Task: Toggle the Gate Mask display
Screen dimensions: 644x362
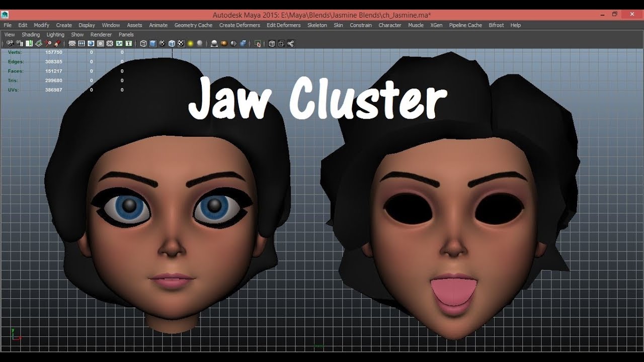Action: point(101,44)
